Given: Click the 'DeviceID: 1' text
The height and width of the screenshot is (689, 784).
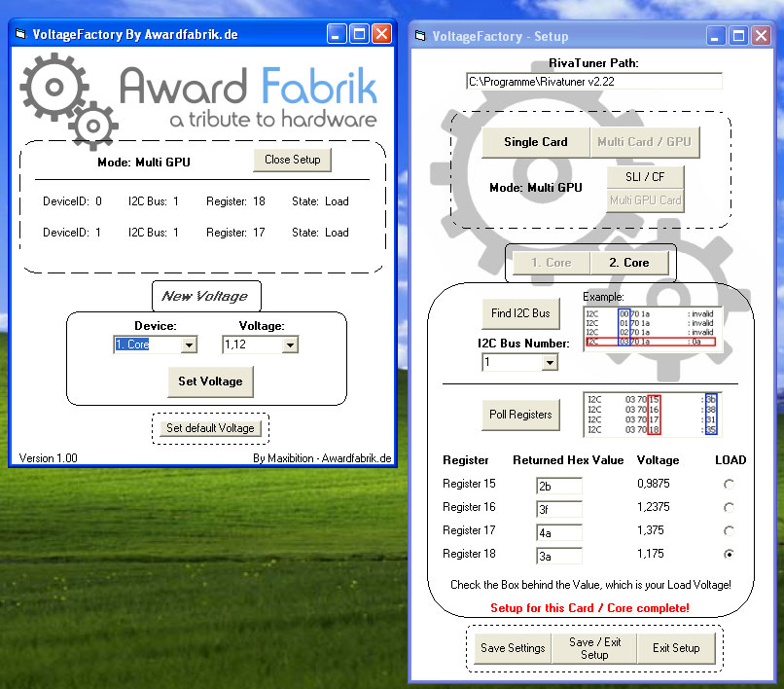Looking at the screenshot, I should (72, 233).
